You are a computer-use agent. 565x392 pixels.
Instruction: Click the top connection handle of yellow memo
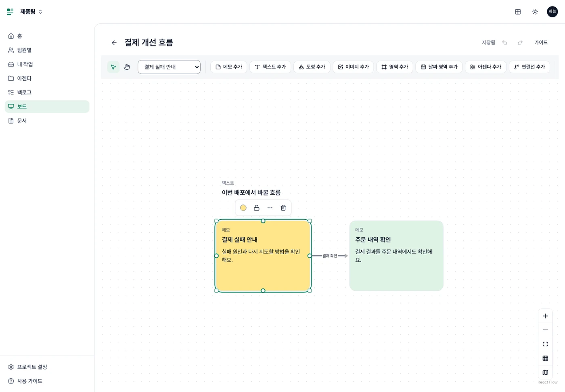pyautogui.click(x=263, y=221)
